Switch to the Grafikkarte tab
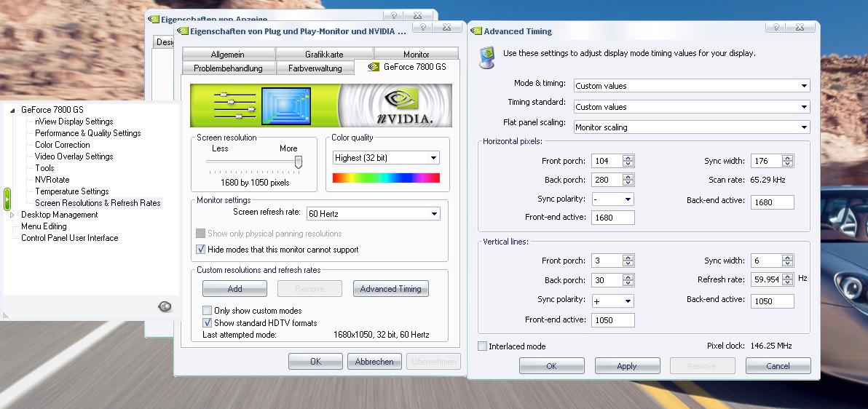This screenshot has width=868, height=409. [x=324, y=55]
